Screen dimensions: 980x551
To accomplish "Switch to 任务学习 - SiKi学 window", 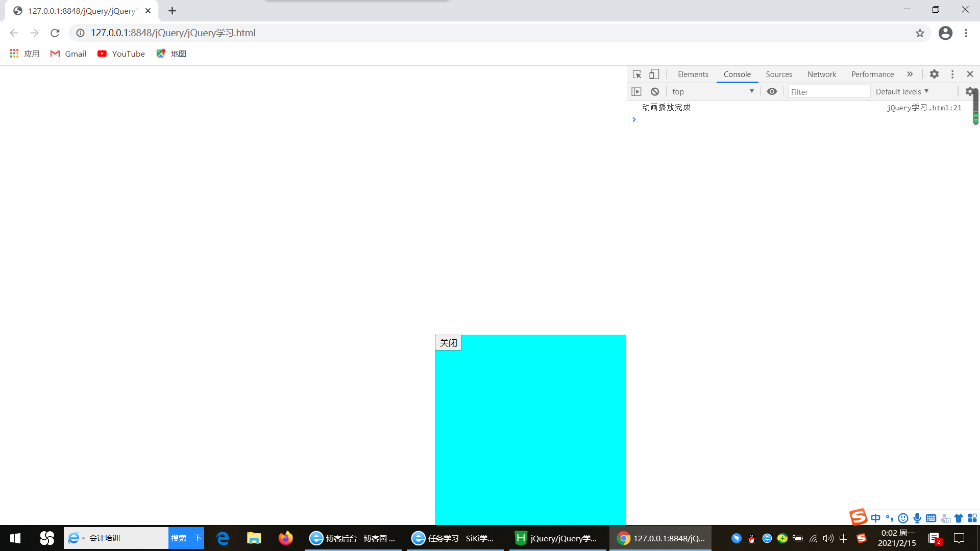I will click(x=455, y=538).
